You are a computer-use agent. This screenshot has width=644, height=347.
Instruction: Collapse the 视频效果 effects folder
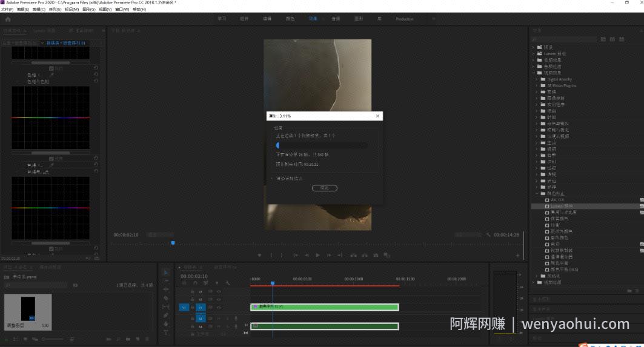click(534, 73)
